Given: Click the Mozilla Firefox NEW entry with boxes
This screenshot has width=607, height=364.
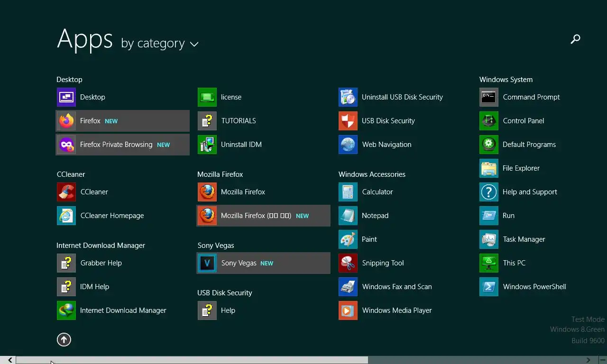Looking at the screenshot, I should pyautogui.click(x=264, y=216).
